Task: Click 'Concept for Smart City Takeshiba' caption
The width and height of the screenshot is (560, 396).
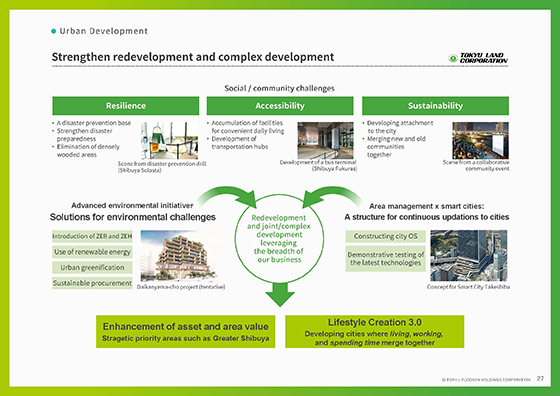Action: [x=468, y=287]
